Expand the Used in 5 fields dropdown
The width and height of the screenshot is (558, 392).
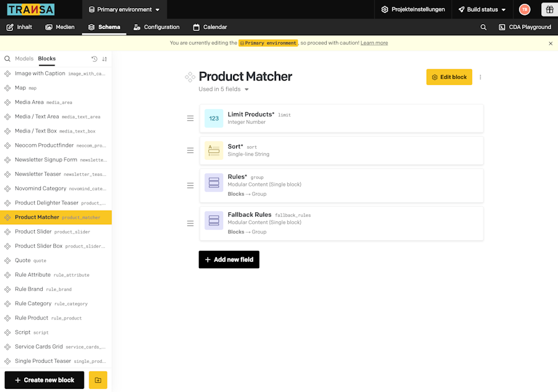223,89
